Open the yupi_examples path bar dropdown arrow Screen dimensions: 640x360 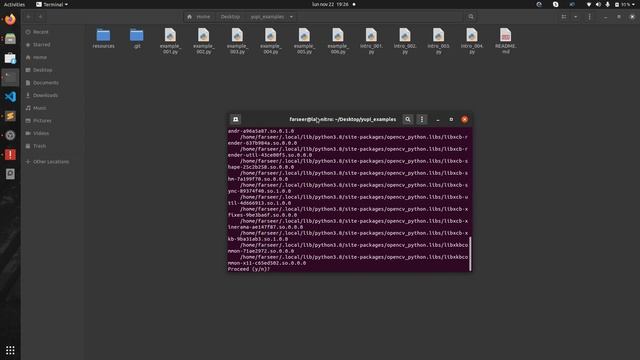[x=291, y=17]
